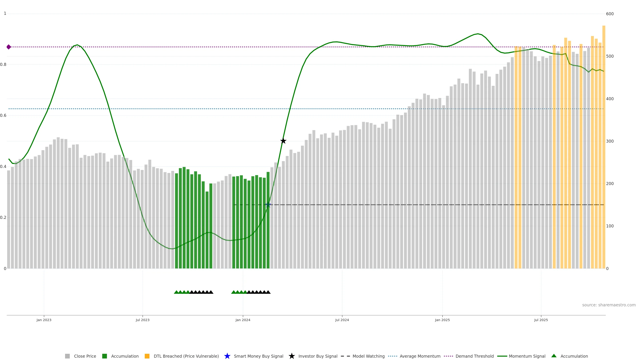This screenshot has width=644, height=362.
Task: Click the gray Close Price legend square
Action: click(x=67, y=356)
